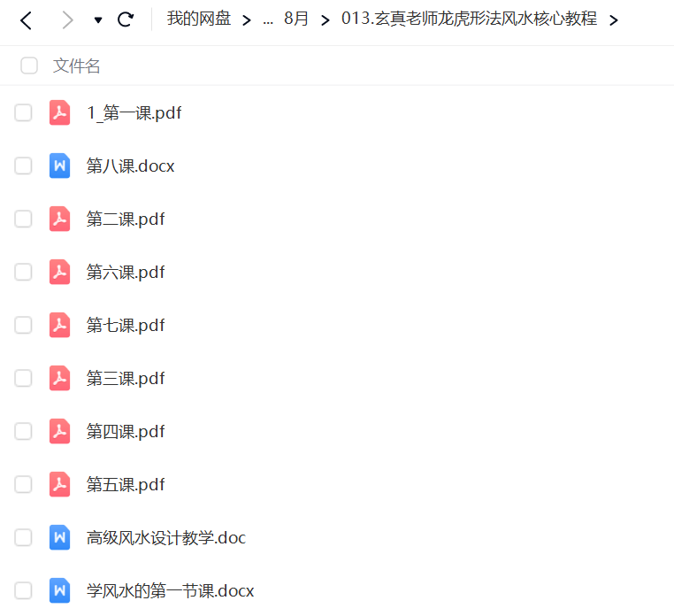Navigate to 我的网盘 in the breadcrumb
The height and width of the screenshot is (616, 674).
click(199, 19)
